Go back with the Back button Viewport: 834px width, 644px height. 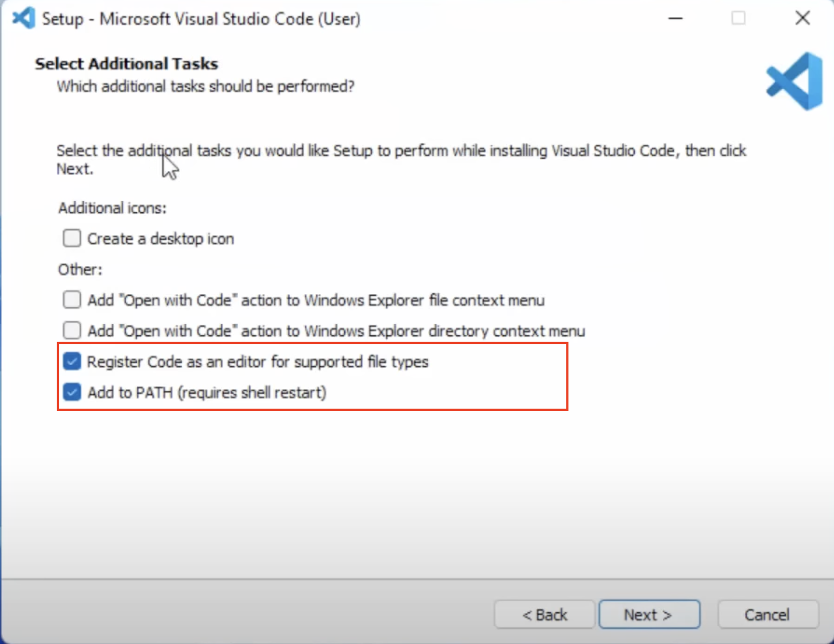tap(545, 615)
